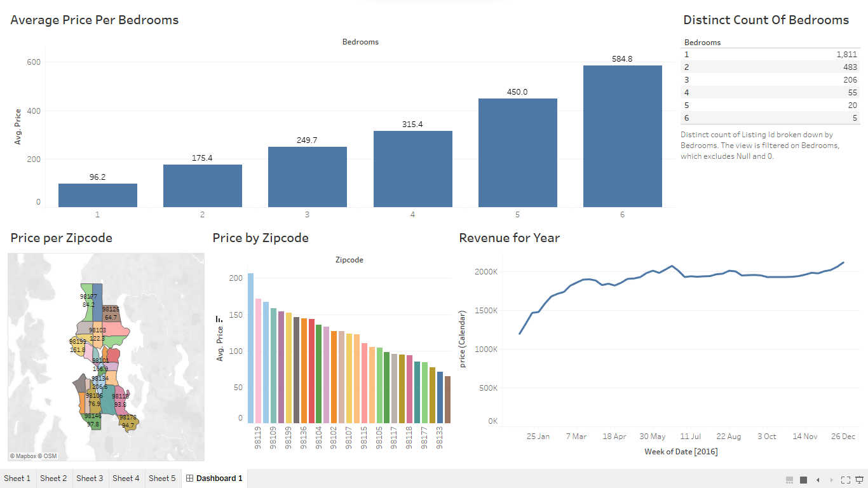Go to next sheet with right arrow
Screen dimensions: 868x488
831,480
